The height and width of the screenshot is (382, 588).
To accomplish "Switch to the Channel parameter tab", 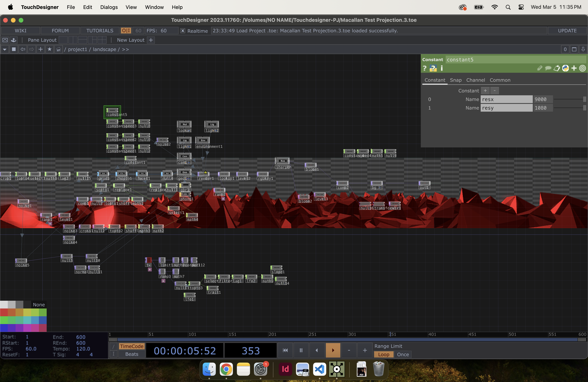I will tap(475, 80).
